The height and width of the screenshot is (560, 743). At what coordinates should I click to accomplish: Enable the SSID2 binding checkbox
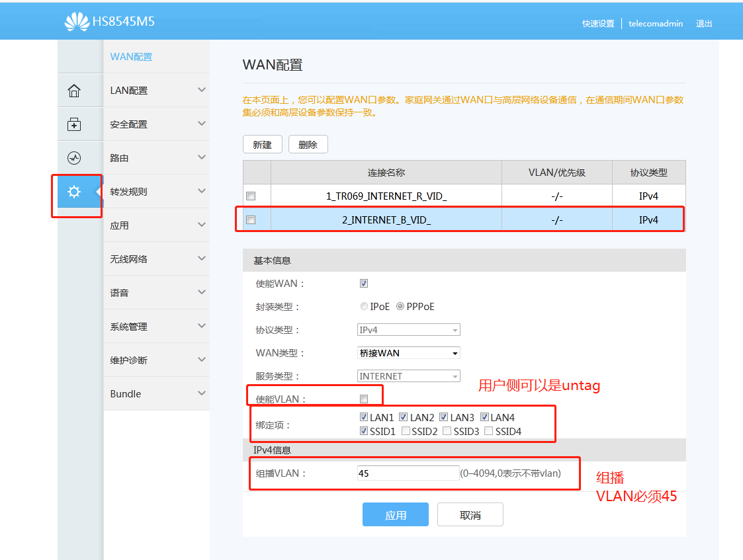[x=406, y=431]
